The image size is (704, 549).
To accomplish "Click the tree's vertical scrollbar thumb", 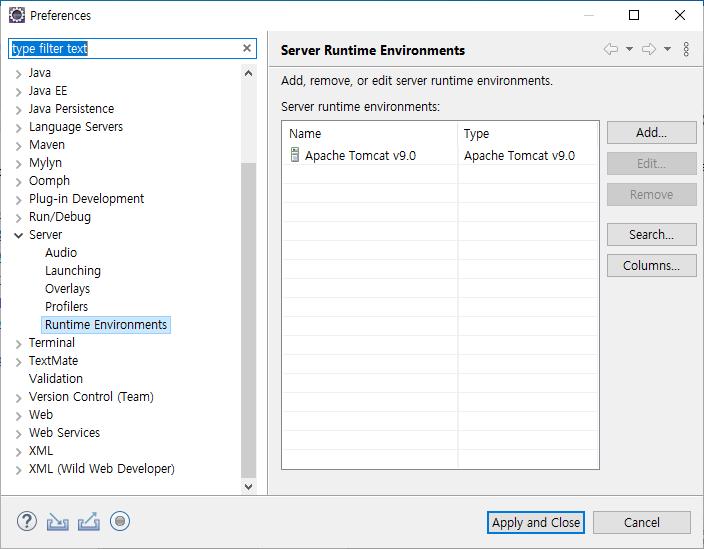I will point(248,321).
